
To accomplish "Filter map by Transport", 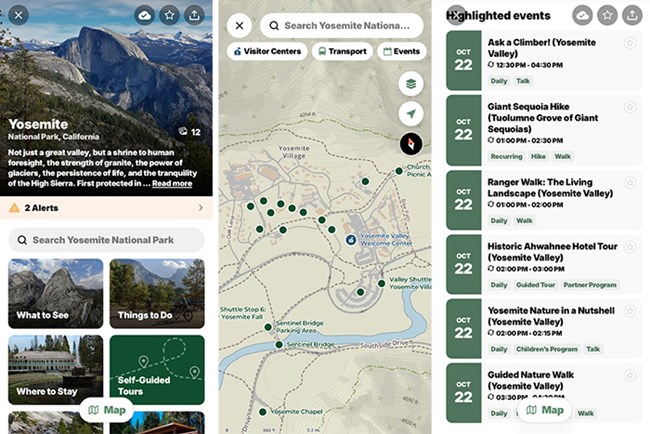I will click(342, 51).
